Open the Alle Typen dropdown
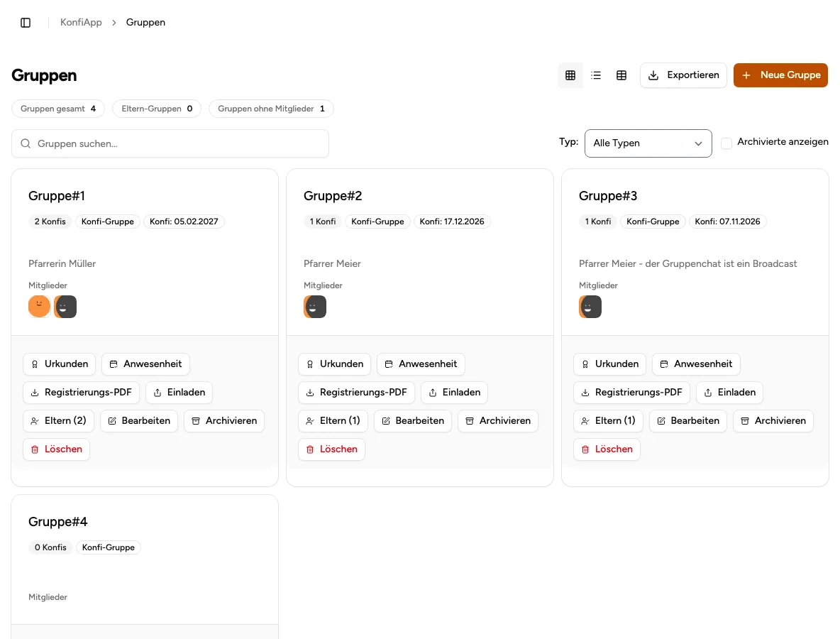Image resolution: width=840 pixels, height=639 pixels. coord(648,143)
